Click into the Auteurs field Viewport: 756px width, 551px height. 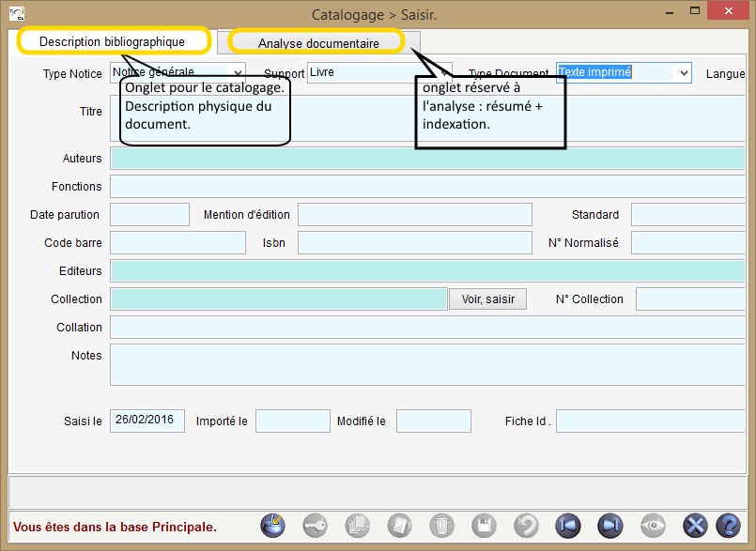[427, 159]
